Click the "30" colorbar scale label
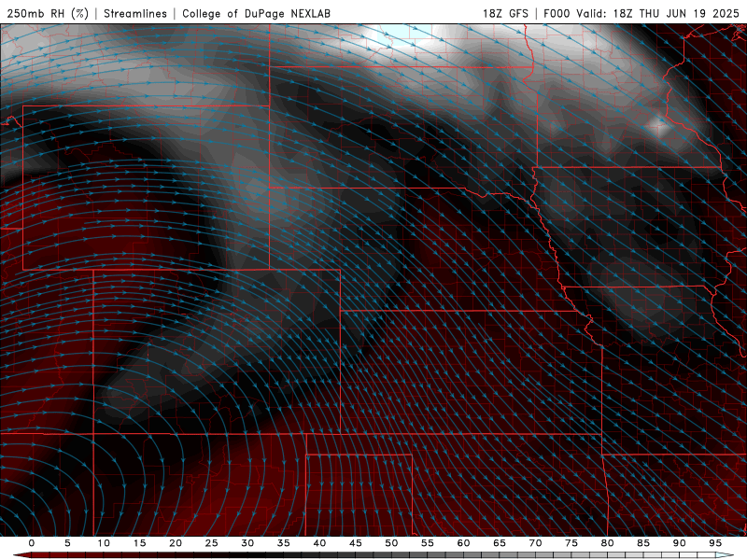The height and width of the screenshot is (560, 747). pos(247,543)
